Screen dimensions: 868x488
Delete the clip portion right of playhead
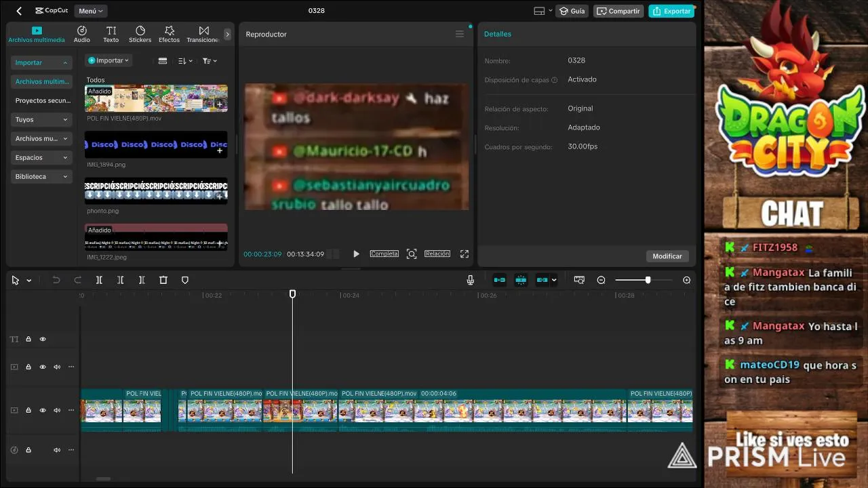142,280
